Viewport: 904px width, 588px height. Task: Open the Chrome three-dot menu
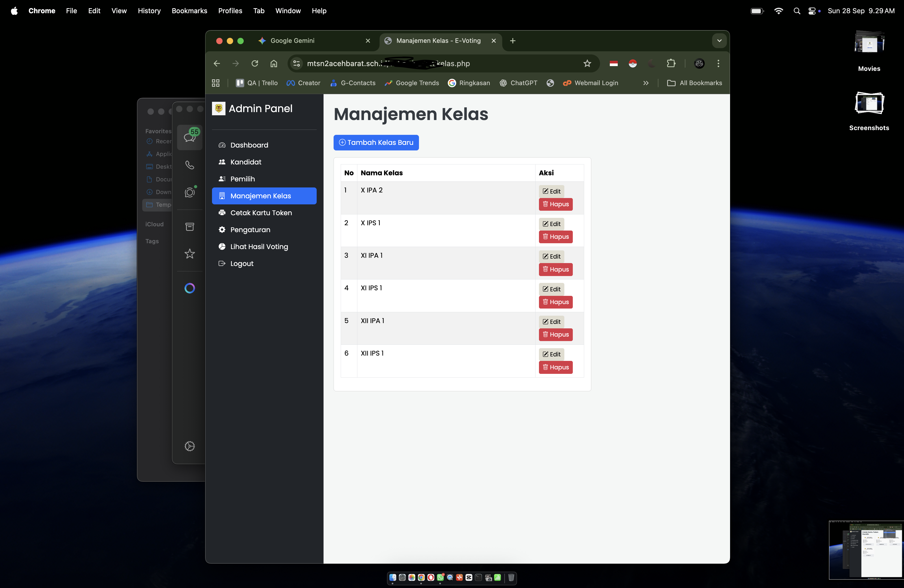(x=718, y=63)
